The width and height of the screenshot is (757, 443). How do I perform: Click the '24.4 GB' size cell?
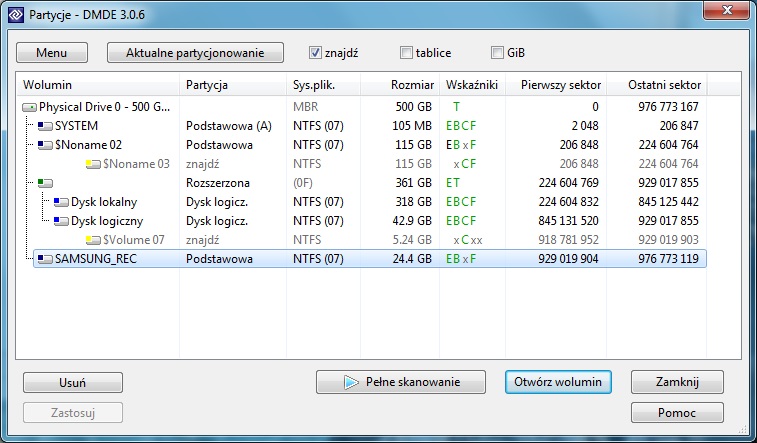[412, 259]
